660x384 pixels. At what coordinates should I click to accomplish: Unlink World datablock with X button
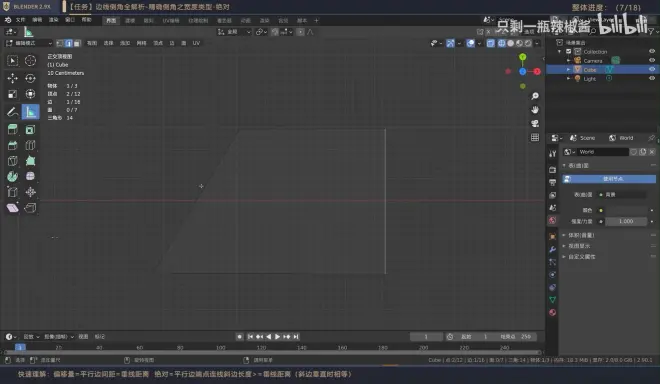(x=652, y=152)
